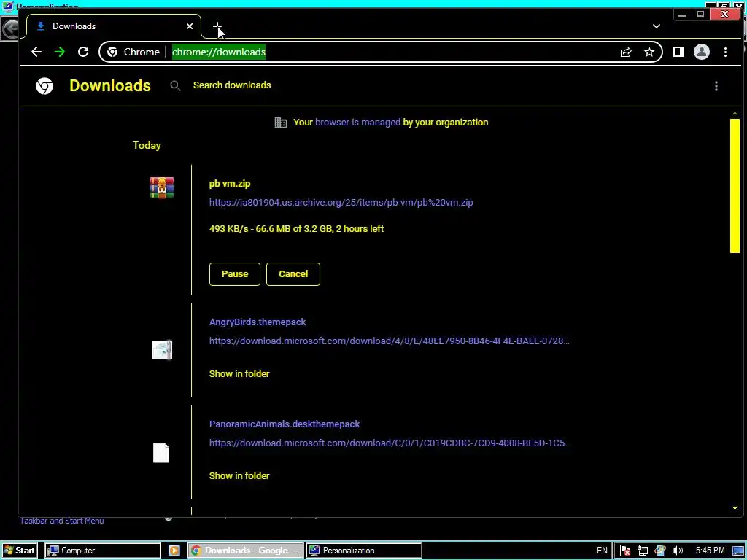The width and height of the screenshot is (747, 560).
Task: Open the tab search chevron
Action: pyautogui.click(x=657, y=26)
